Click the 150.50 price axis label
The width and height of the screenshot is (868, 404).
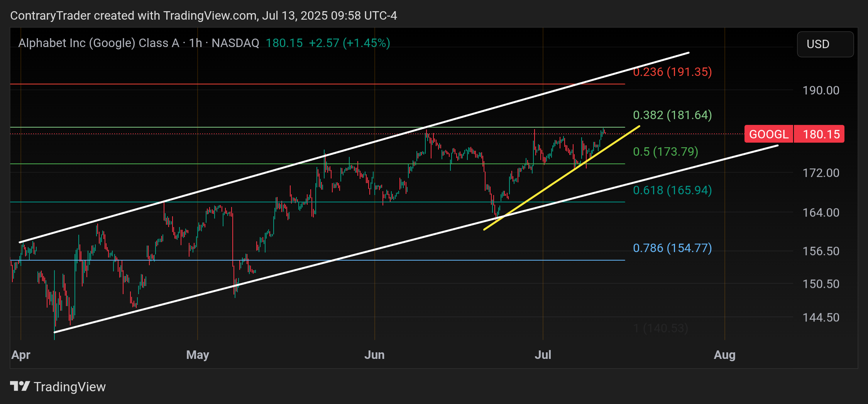821,284
